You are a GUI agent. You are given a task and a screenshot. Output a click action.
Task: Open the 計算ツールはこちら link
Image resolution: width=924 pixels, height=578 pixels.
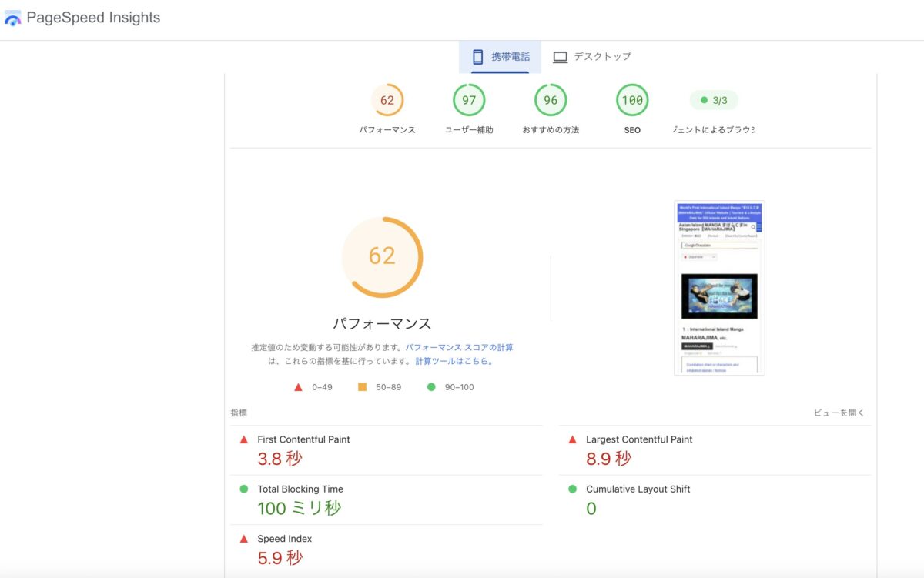[x=452, y=360]
